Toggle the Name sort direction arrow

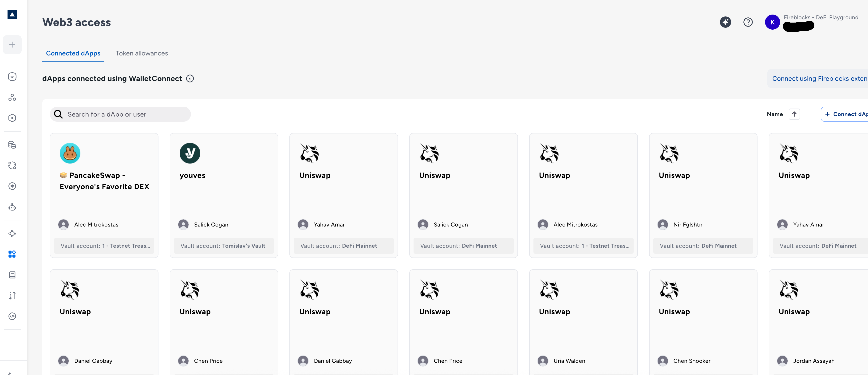coord(794,114)
